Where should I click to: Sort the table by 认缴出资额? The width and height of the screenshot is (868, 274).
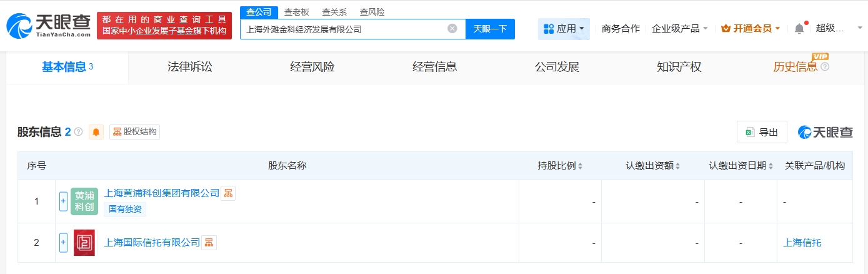click(x=653, y=166)
